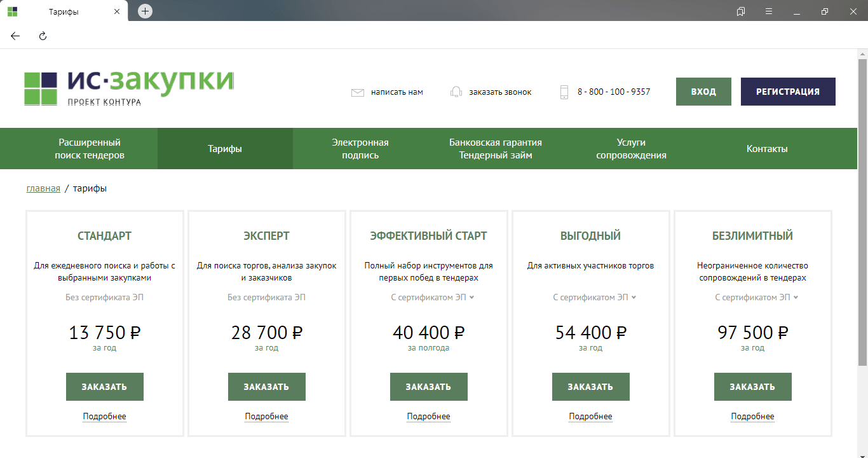The image size is (868, 458).
Task: Click 'Без сертификата ЭП' in Стандарт card
Action: tap(105, 298)
